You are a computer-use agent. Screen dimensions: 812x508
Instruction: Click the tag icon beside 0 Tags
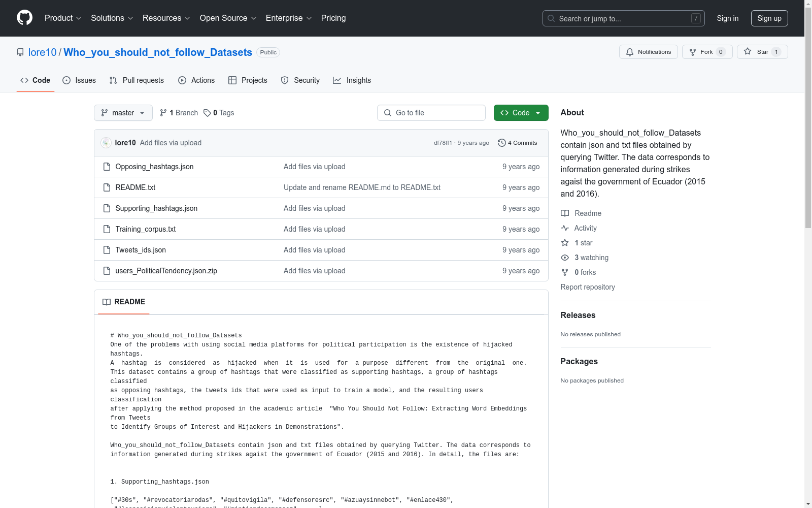point(207,113)
